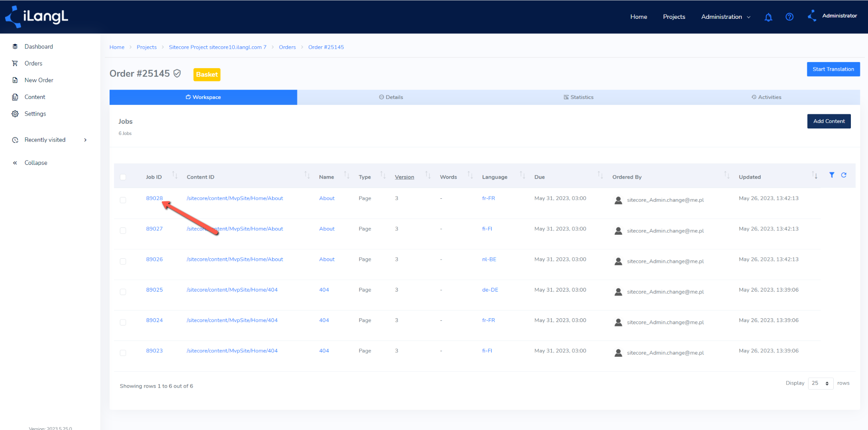This screenshot has width=868, height=430.
Task: Click the Content pages icon in sidebar
Action: (15, 97)
